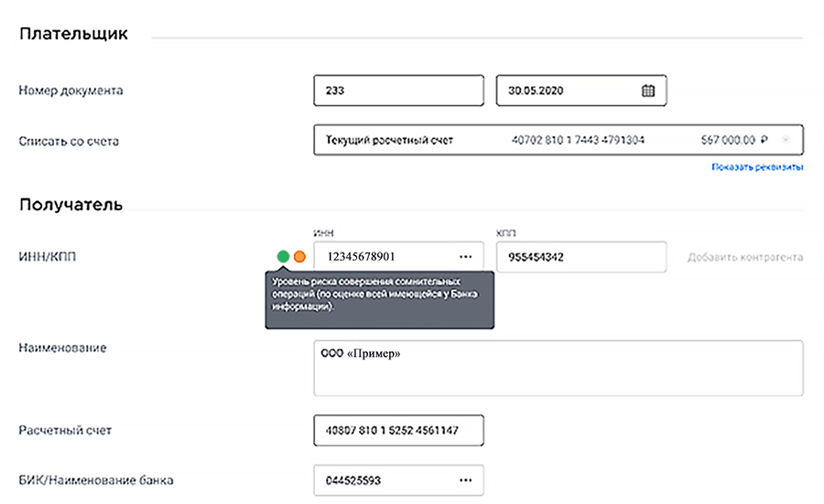This screenshot has width=824, height=504.
Task: Focus the document number field 233
Action: [x=399, y=91]
